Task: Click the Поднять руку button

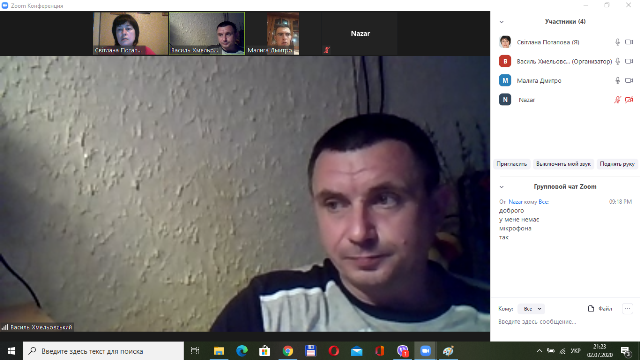Action: click(617, 164)
